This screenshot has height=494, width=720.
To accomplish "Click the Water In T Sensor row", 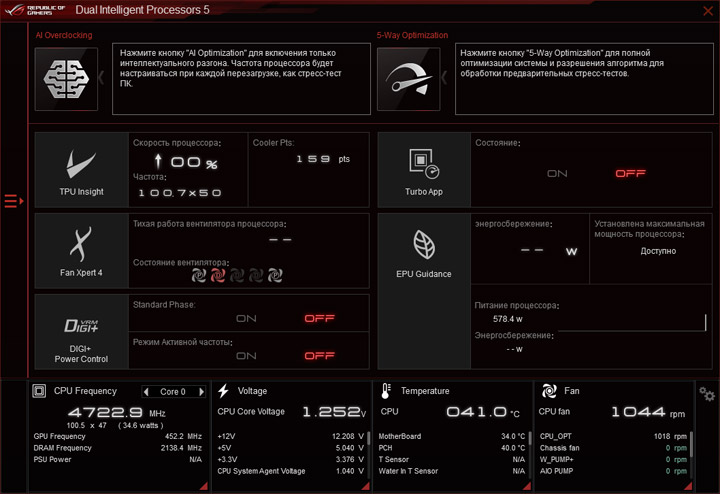I will (452, 471).
